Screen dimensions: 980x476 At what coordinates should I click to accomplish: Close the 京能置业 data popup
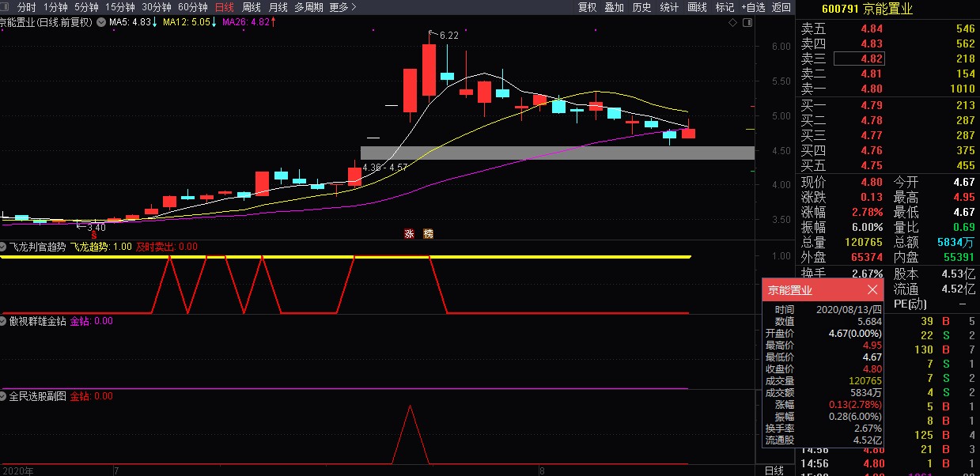(x=872, y=290)
